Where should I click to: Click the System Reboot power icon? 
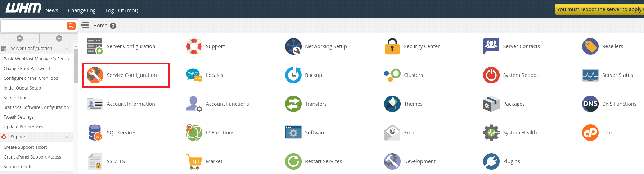[x=491, y=75]
